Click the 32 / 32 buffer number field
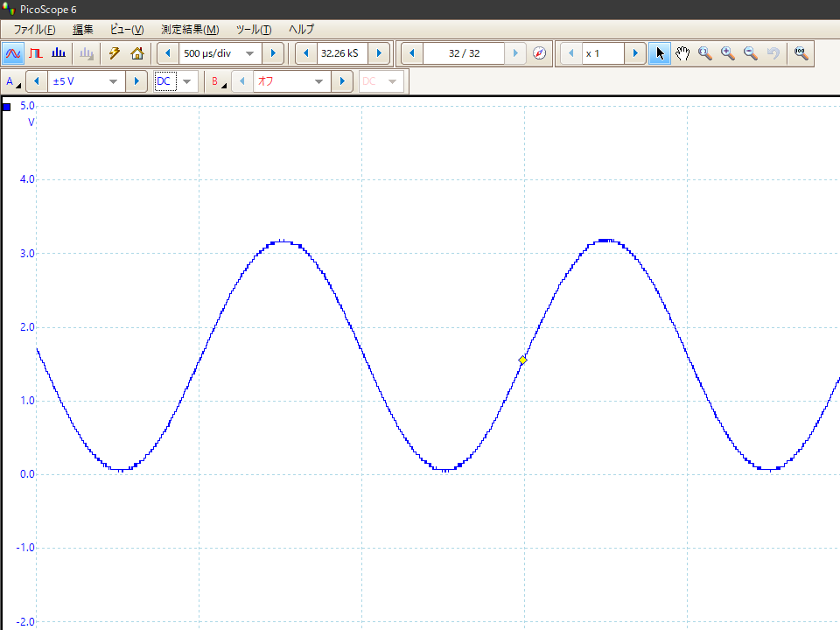840x630 pixels. click(x=464, y=53)
